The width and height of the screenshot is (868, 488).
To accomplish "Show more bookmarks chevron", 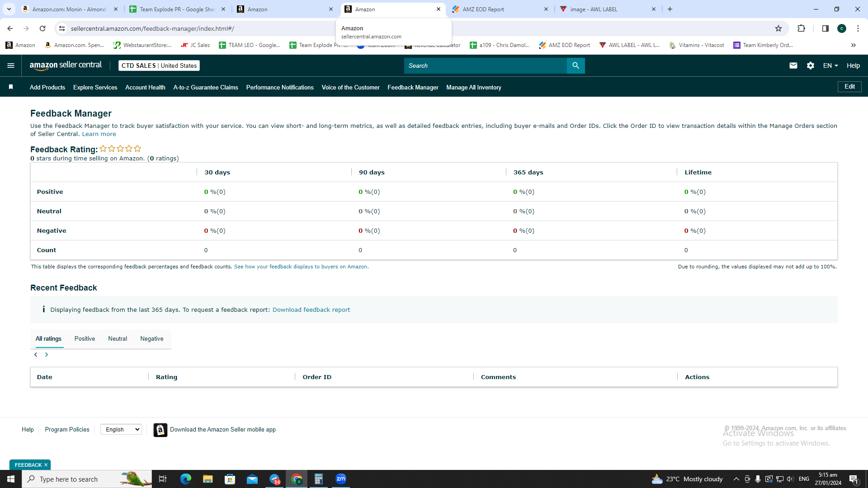I will (853, 45).
